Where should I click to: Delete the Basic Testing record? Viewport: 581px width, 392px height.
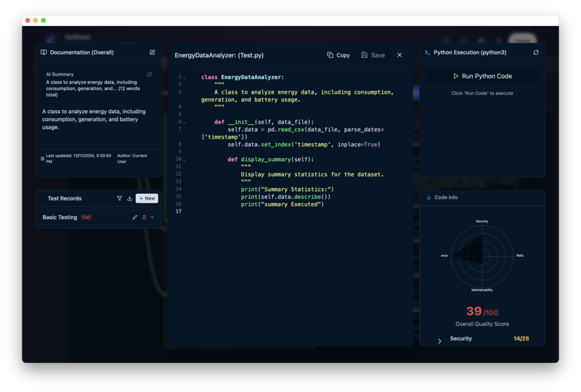pyautogui.click(x=144, y=217)
